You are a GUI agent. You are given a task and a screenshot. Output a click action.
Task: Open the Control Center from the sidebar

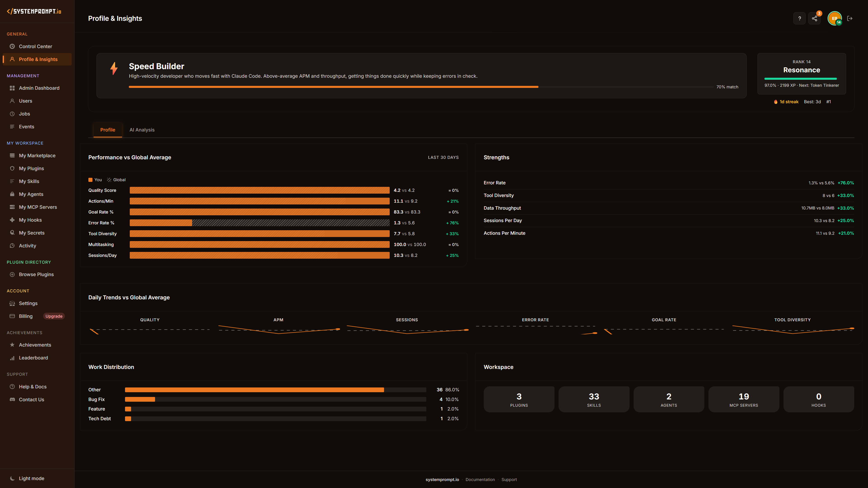click(x=35, y=47)
